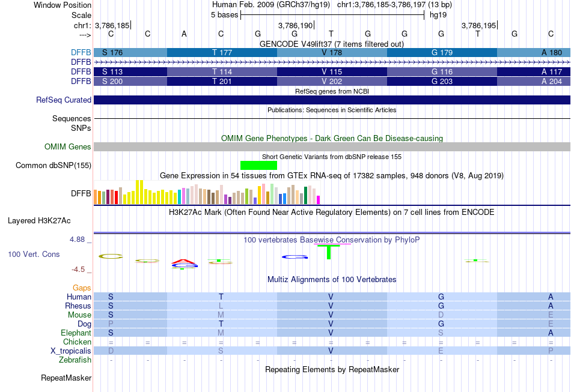Click the 'Sequences' track label

pyautogui.click(x=72, y=118)
